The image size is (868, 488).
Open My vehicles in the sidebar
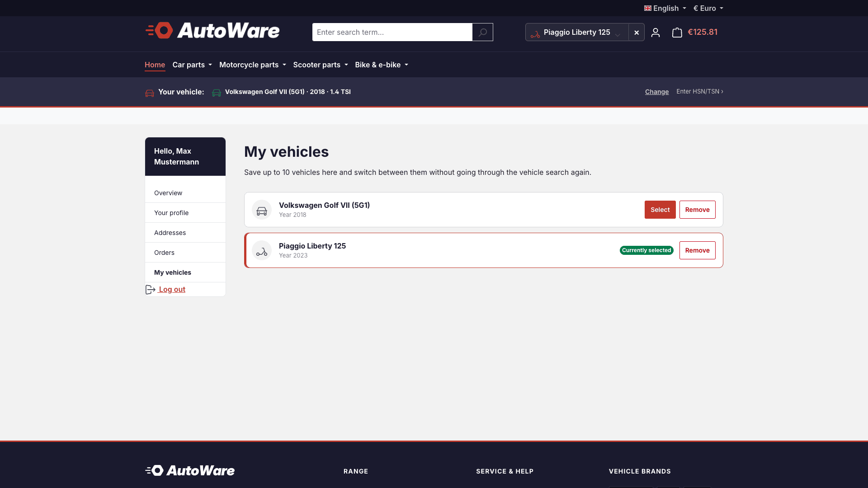pos(185,272)
